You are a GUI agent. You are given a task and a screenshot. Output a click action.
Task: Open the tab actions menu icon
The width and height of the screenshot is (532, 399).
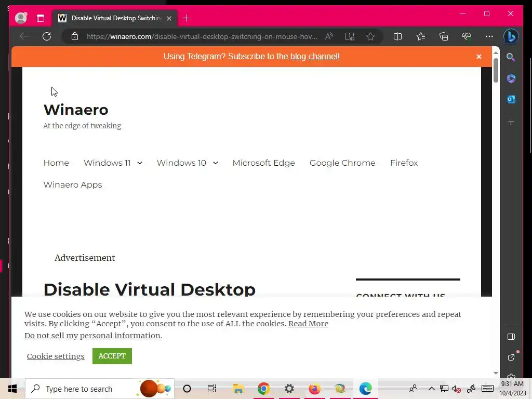tap(41, 18)
